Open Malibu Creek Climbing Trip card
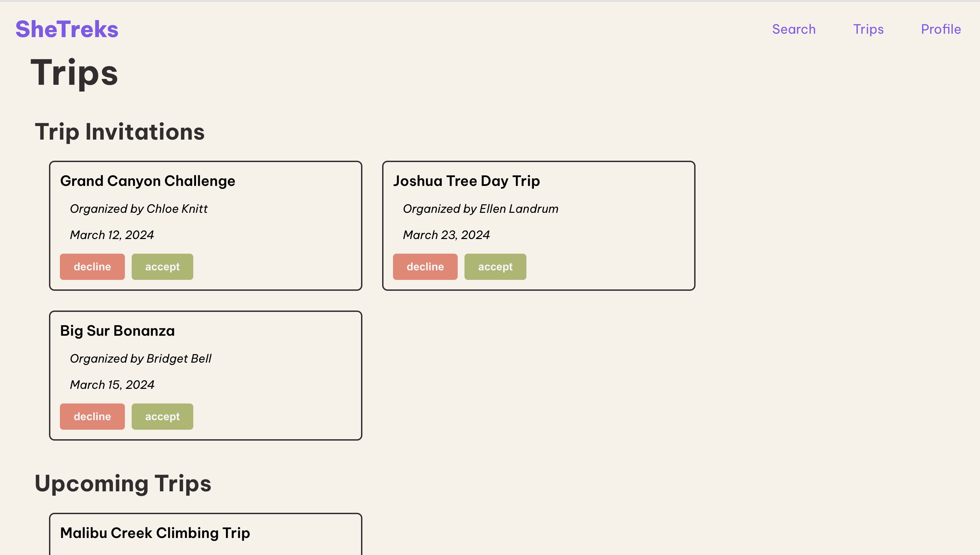980x555 pixels. coord(155,533)
